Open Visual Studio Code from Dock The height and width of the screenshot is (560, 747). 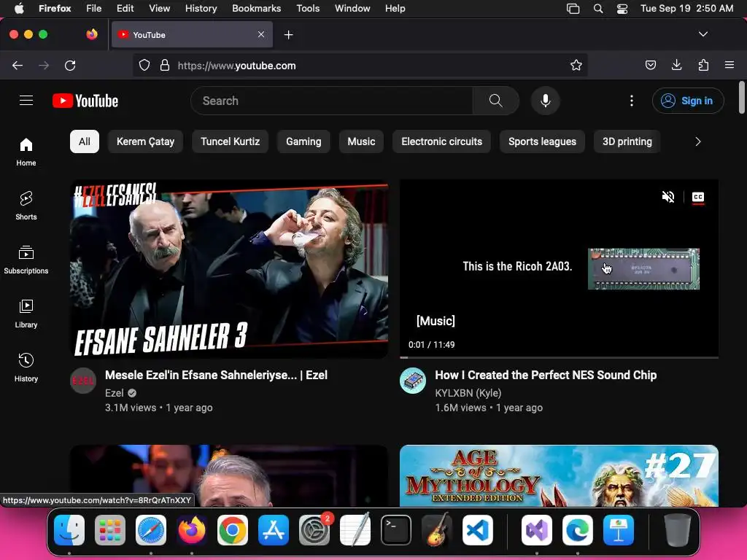(x=478, y=530)
